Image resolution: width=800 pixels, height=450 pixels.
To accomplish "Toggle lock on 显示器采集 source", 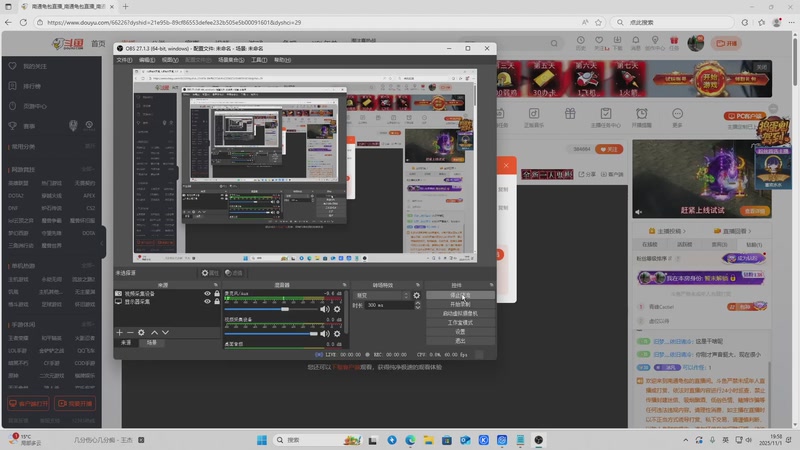I will [217, 302].
